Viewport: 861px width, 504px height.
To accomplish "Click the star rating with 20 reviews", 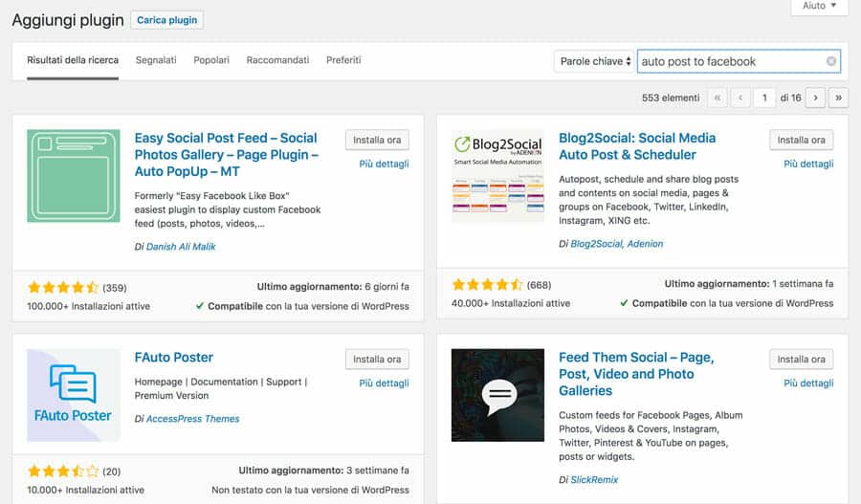I will (63, 471).
